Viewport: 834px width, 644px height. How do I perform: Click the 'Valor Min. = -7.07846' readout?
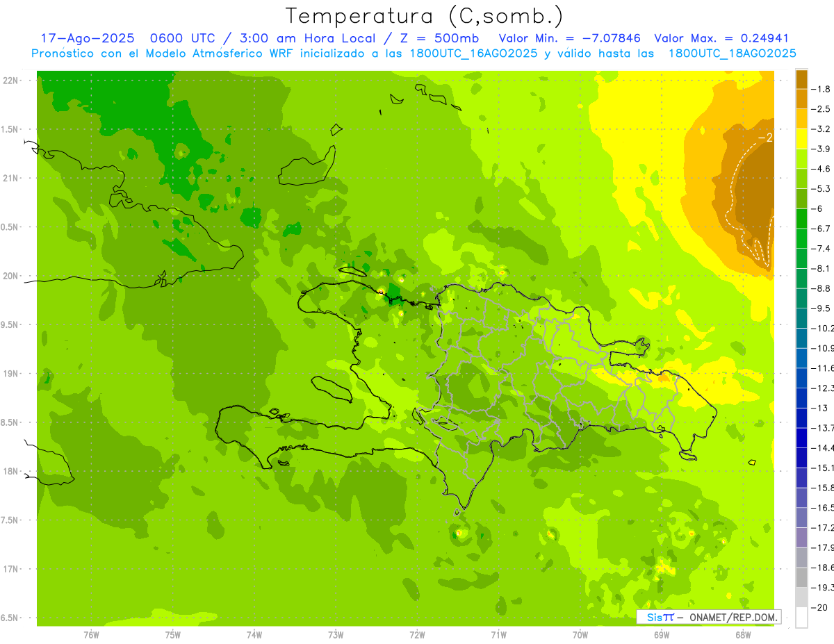[x=570, y=38]
